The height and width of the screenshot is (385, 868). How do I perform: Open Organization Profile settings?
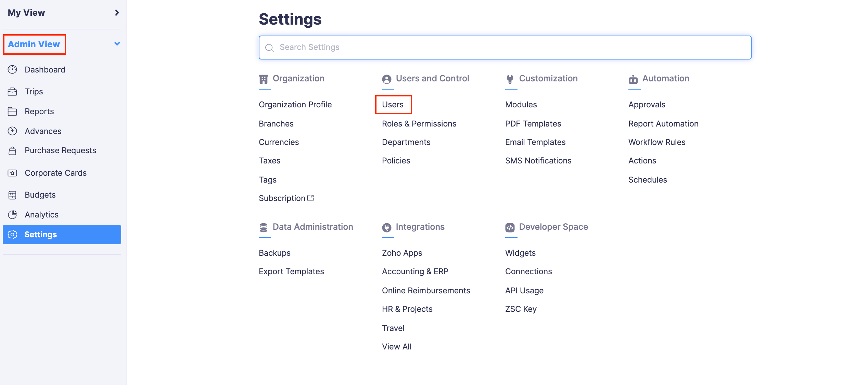295,105
